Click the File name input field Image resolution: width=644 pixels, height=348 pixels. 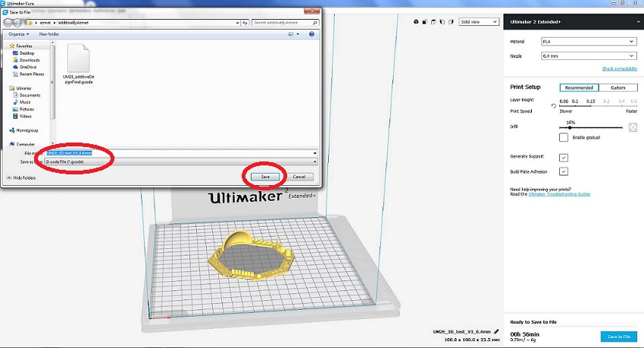181,153
